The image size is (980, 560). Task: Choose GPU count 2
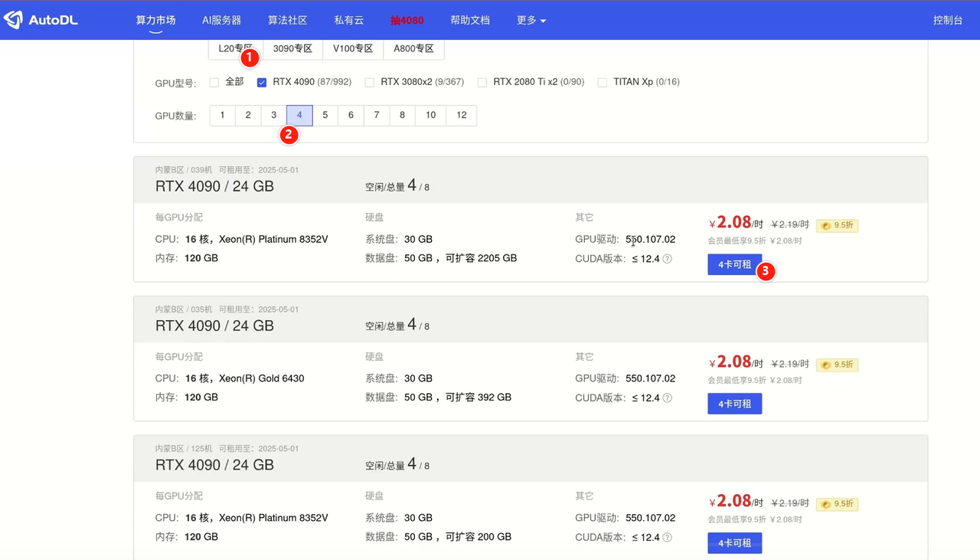248,116
